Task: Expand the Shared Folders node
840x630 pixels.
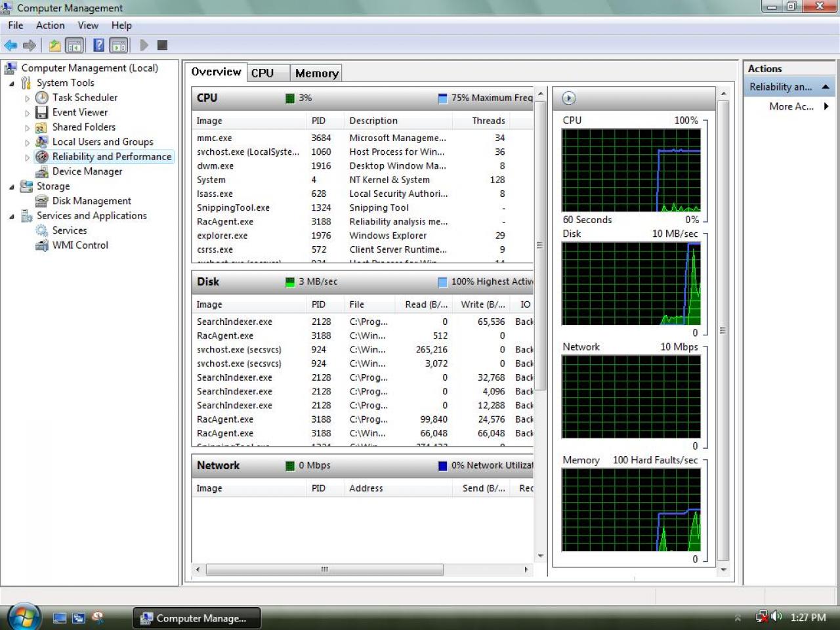Action: [27, 128]
